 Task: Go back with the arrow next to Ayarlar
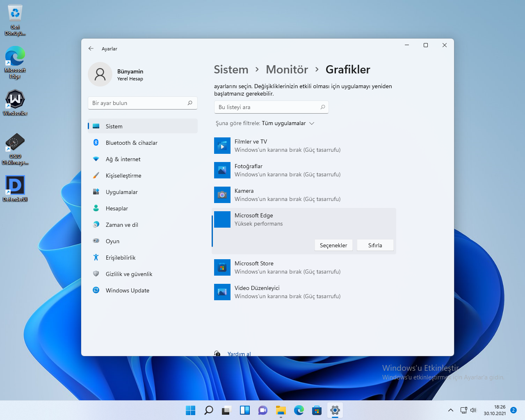coord(91,48)
